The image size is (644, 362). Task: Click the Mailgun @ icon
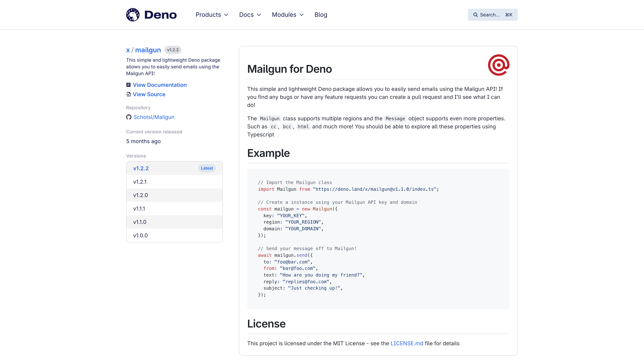click(499, 65)
